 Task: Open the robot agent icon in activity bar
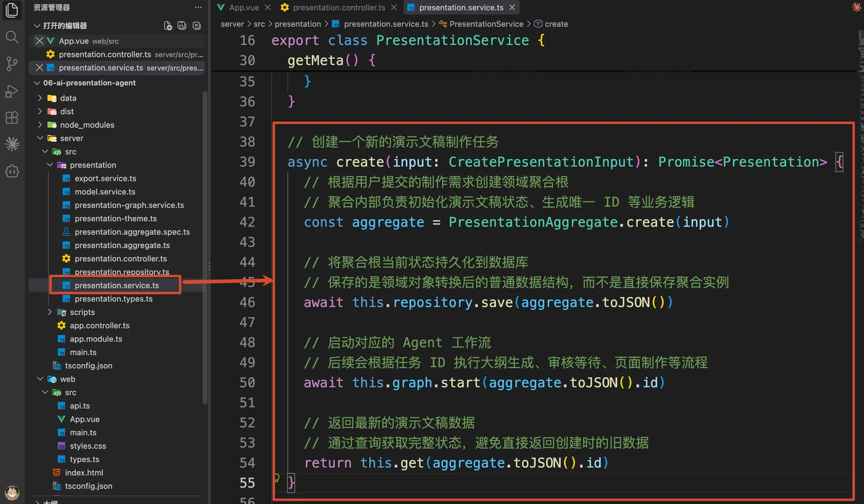pos(12,171)
